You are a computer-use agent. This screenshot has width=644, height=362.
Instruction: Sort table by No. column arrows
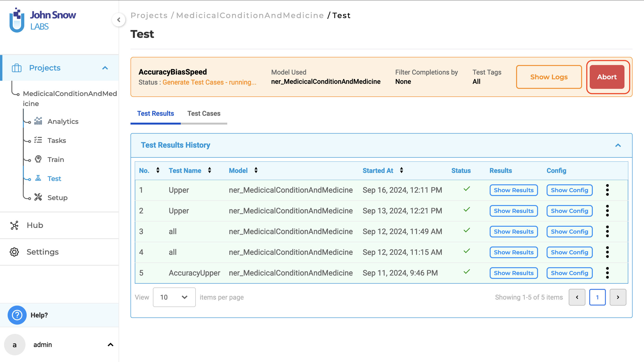pyautogui.click(x=158, y=170)
